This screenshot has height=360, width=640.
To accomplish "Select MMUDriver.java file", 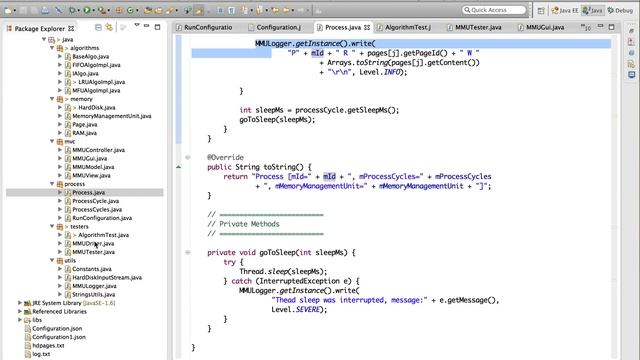I will pyautogui.click(x=93, y=244).
